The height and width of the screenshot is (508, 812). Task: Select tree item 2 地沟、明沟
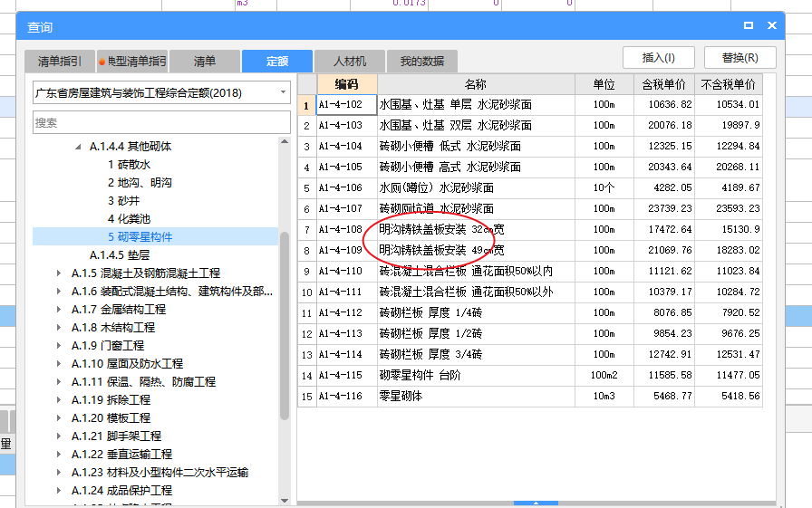coord(140,183)
